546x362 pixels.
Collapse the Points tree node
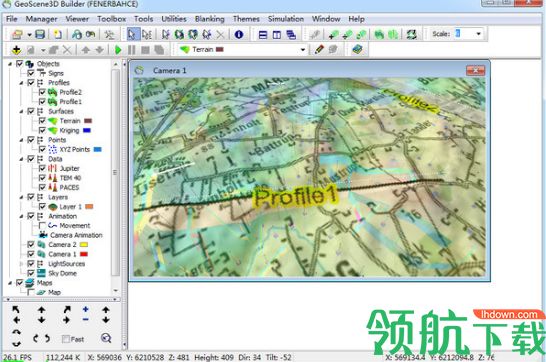21,140
